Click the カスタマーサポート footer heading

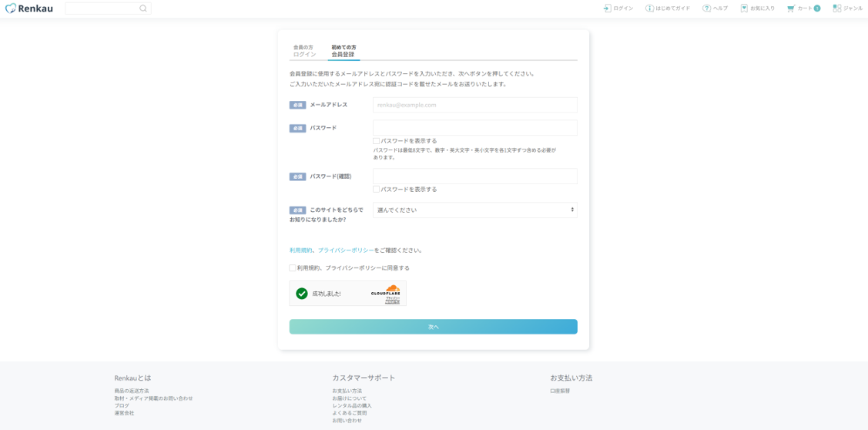pyautogui.click(x=364, y=378)
